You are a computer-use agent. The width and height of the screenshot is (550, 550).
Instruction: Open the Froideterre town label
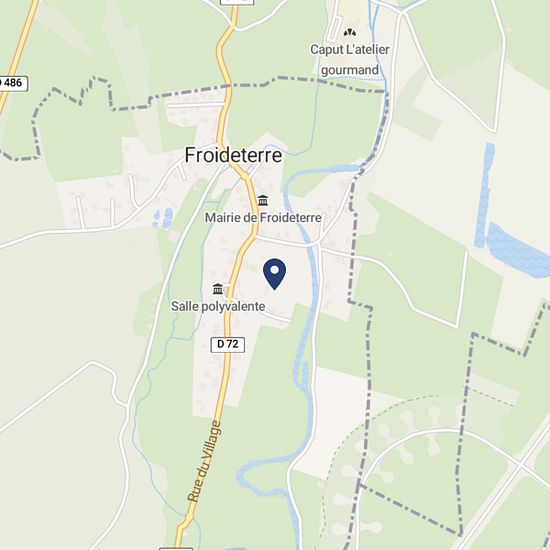click(233, 155)
